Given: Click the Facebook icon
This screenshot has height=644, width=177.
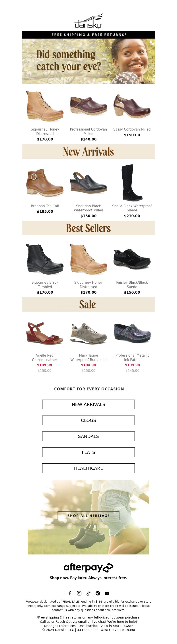Looking at the screenshot, I should 70,593.
